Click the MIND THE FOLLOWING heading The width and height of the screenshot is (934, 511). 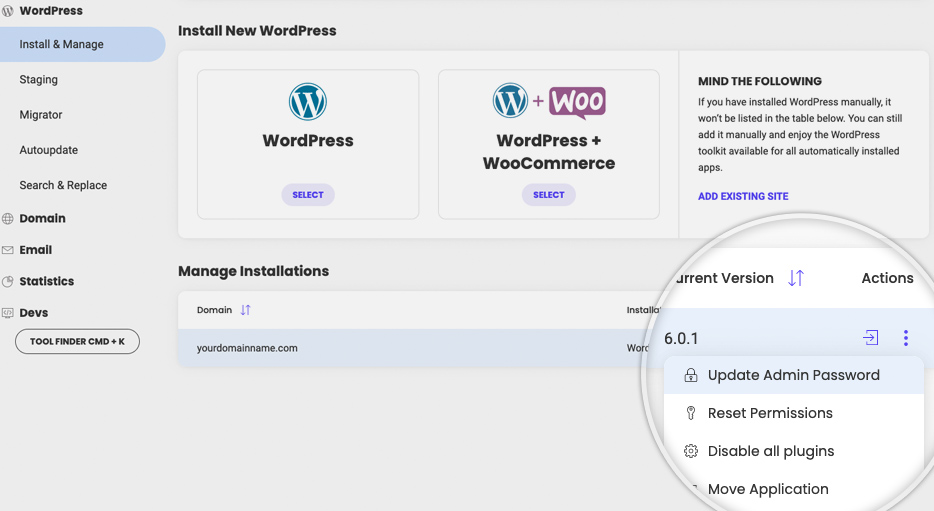pyautogui.click(x=759, y=81)
